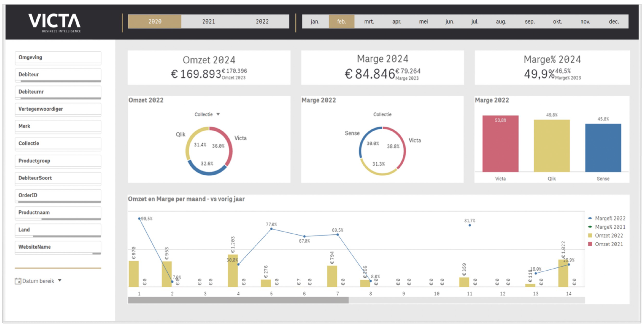Filter on month aug.

[501, 21]
